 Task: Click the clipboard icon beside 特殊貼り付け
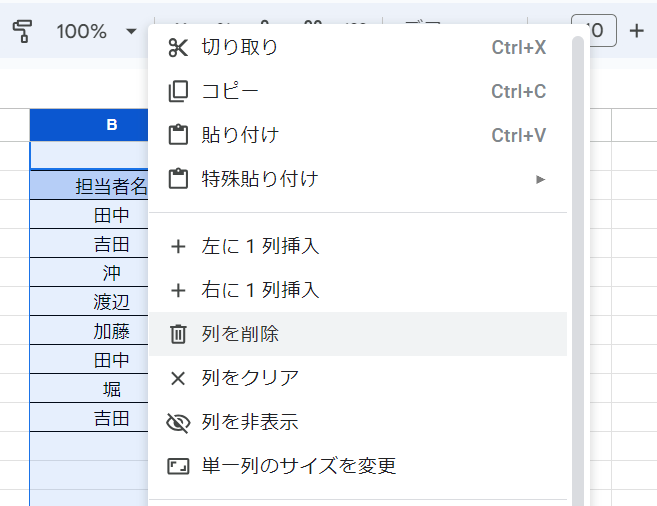178,179
